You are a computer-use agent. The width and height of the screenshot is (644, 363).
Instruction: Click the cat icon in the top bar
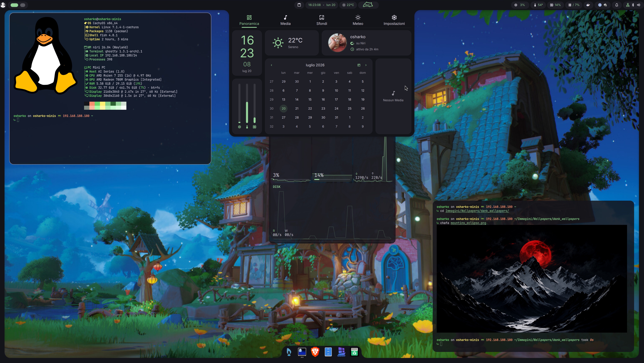tap(368, 5)
